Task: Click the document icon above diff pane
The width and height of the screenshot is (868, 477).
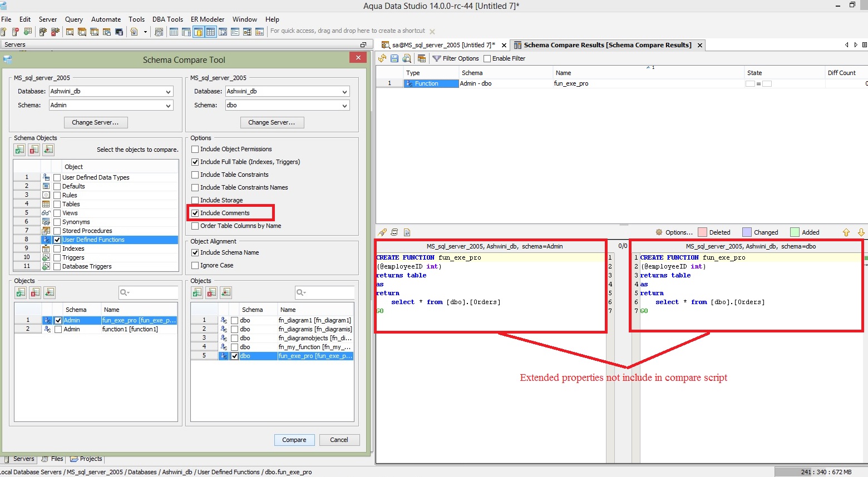Action: pyautogui.click(x=407, y=232)
